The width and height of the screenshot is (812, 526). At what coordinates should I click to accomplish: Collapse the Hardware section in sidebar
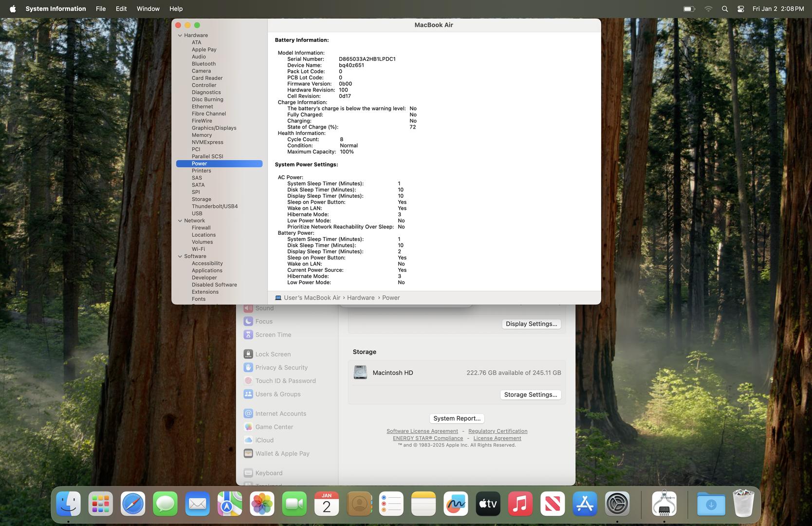pos(180,36)
